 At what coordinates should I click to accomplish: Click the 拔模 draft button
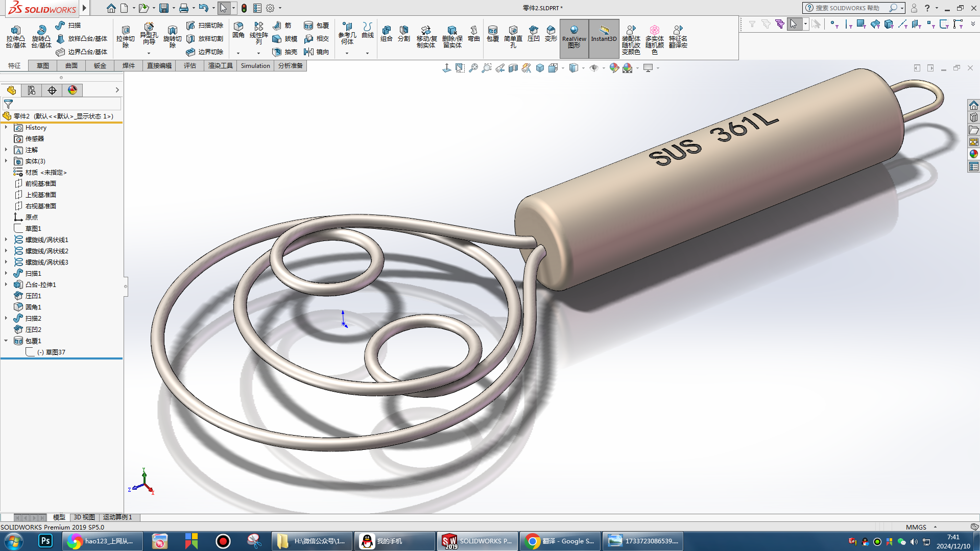coord(285,39)
